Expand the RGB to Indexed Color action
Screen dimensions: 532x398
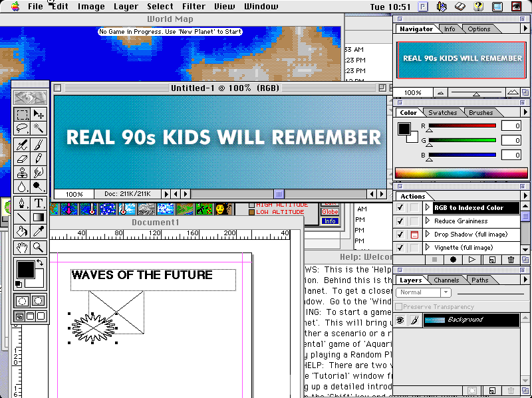428,208
